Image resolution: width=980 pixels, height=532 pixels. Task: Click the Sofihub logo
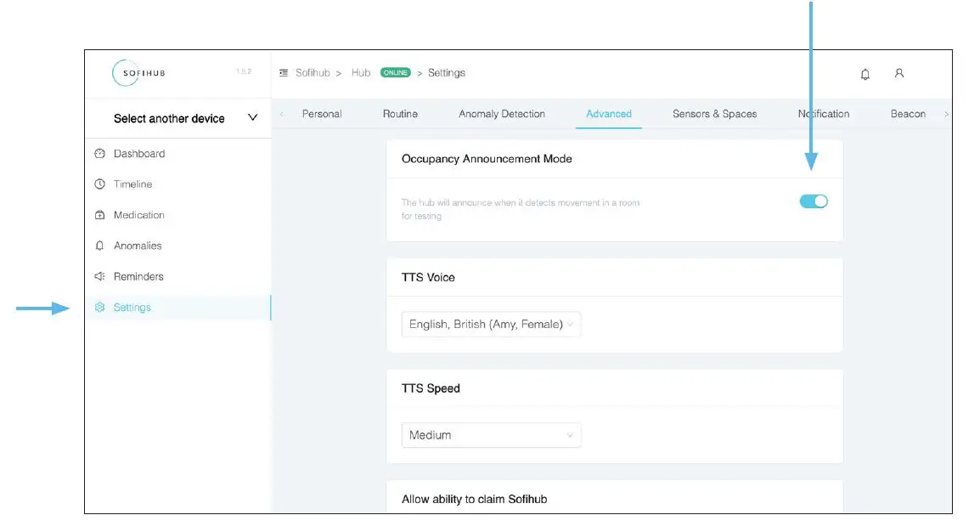139,73
